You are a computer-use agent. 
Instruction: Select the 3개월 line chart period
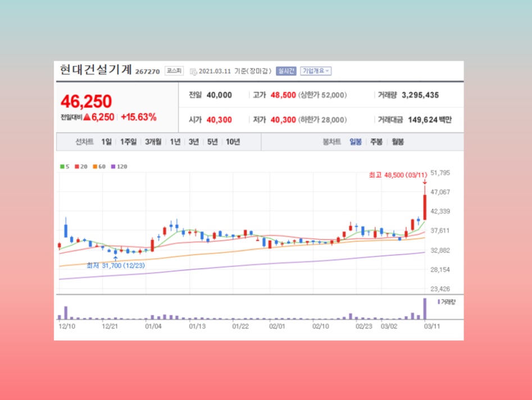153,142
